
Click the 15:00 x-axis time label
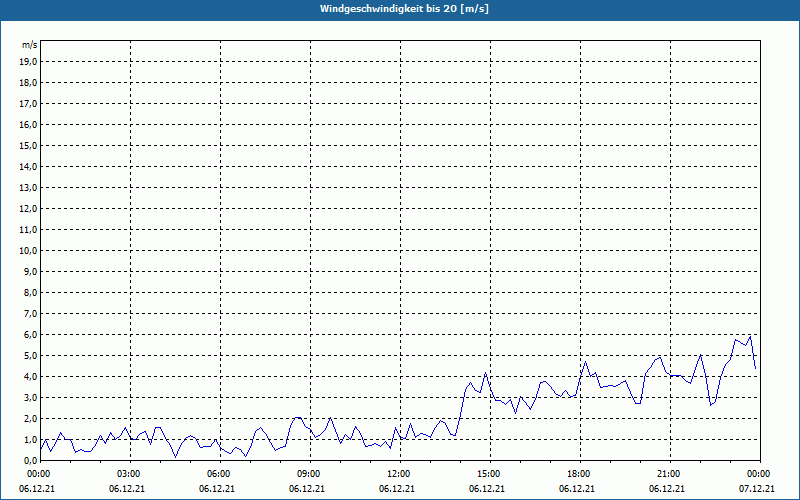pos(488,473)
